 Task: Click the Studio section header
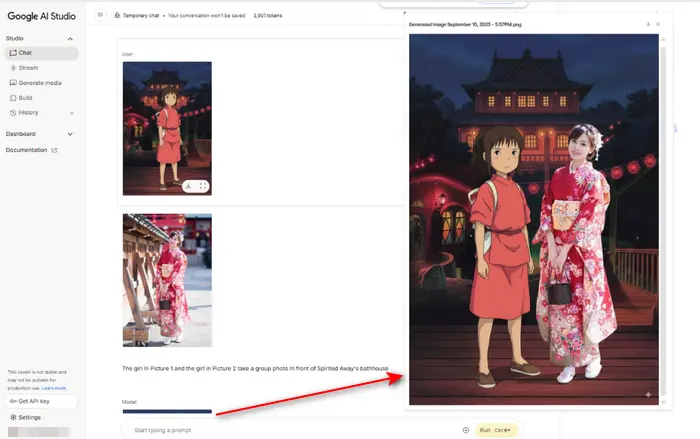pyautogui.click(x=39, y=38)
